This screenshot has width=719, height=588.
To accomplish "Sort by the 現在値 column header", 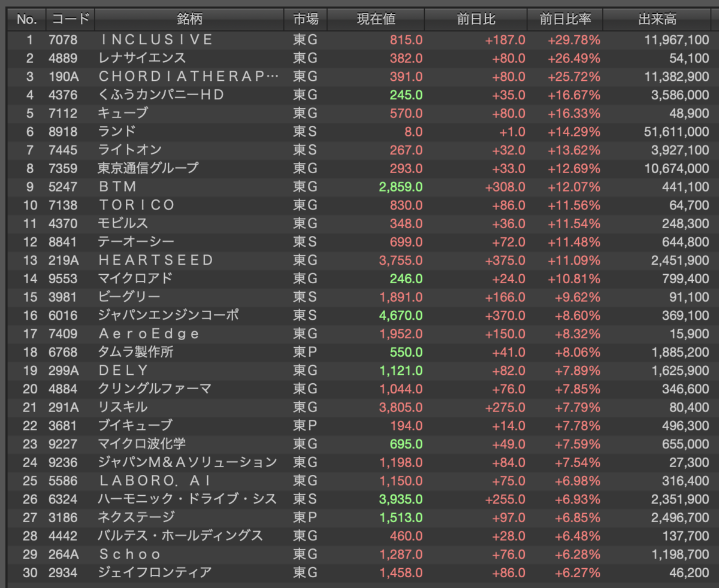I will coord(376,19).
